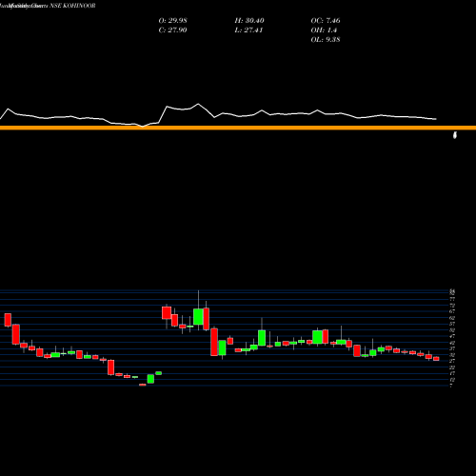
Task: Click the rightmost red candle on the chart
Action: 436,359
